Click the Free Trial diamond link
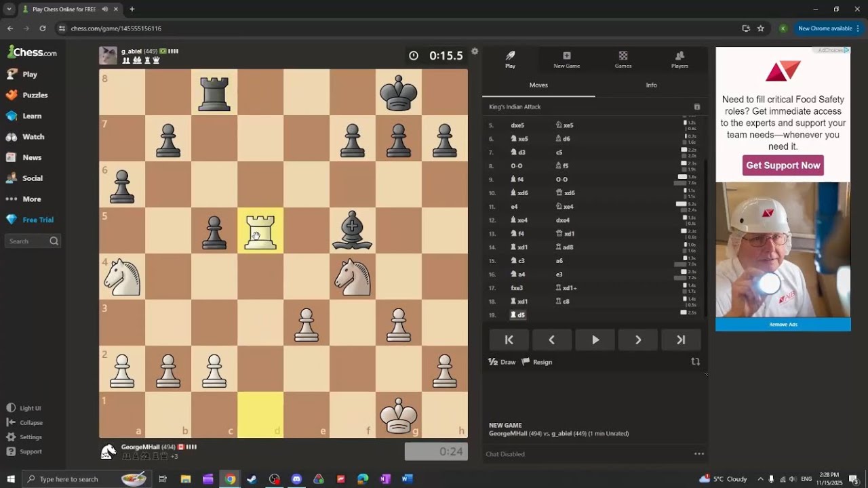868x488 pixels. click(30, 220)
